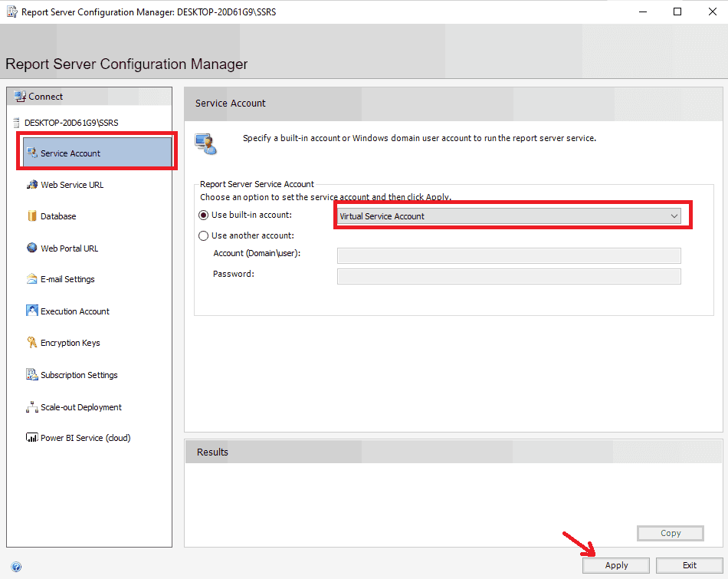Click Connect at top of sidebar

pos(45,97)
